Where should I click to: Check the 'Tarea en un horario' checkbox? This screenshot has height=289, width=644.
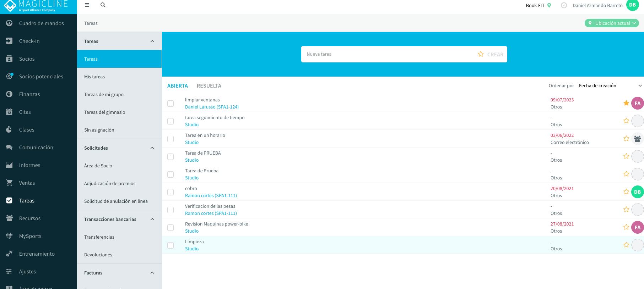click(171, 139)
